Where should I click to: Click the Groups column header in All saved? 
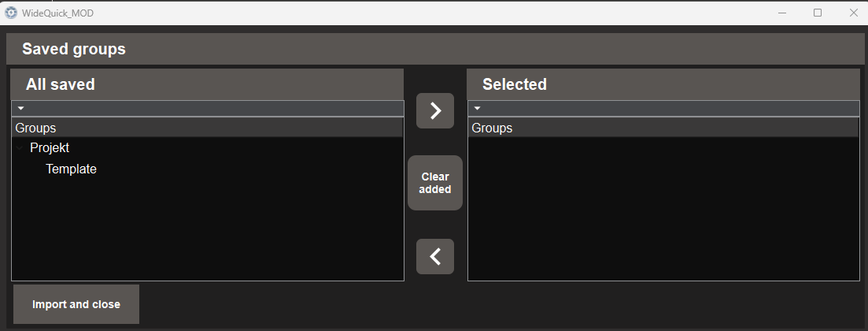pyautogui.click(x=207, y=128)
